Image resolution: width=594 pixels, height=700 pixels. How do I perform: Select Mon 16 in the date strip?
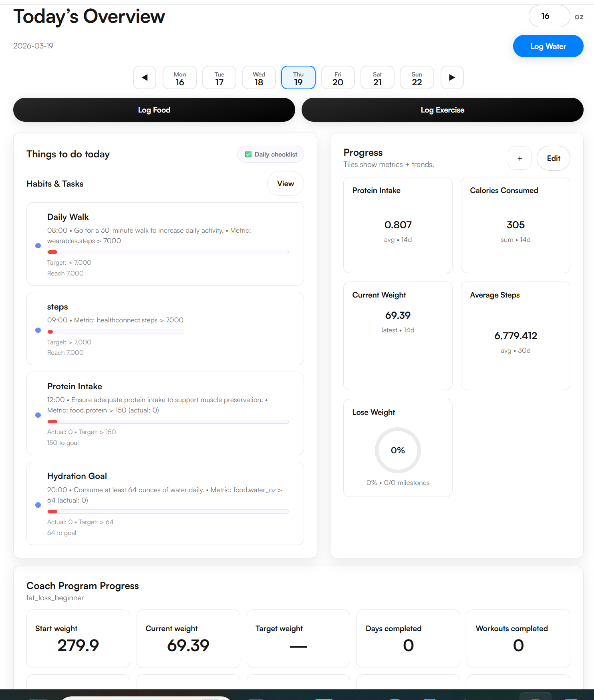point(180,78)
